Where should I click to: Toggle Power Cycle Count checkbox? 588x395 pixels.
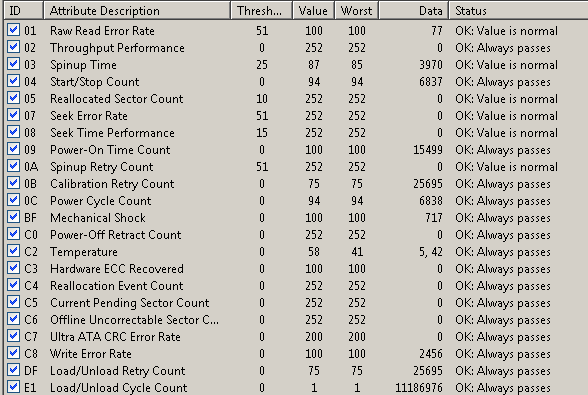click(14, 200)
